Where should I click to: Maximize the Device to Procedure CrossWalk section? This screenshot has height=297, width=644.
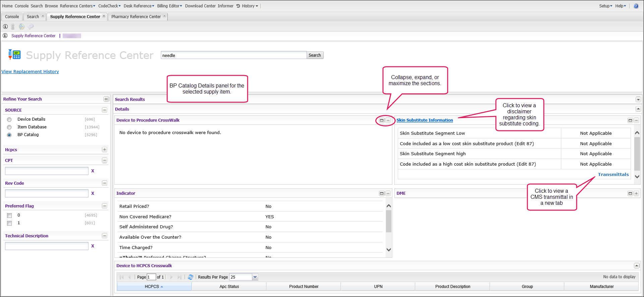[x=382, y=120]
